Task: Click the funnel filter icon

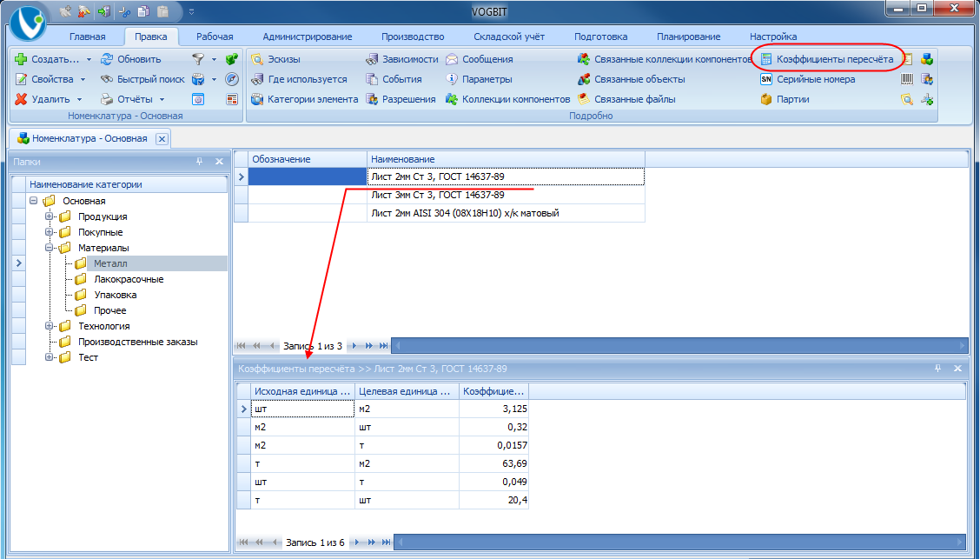Action: 198,59
